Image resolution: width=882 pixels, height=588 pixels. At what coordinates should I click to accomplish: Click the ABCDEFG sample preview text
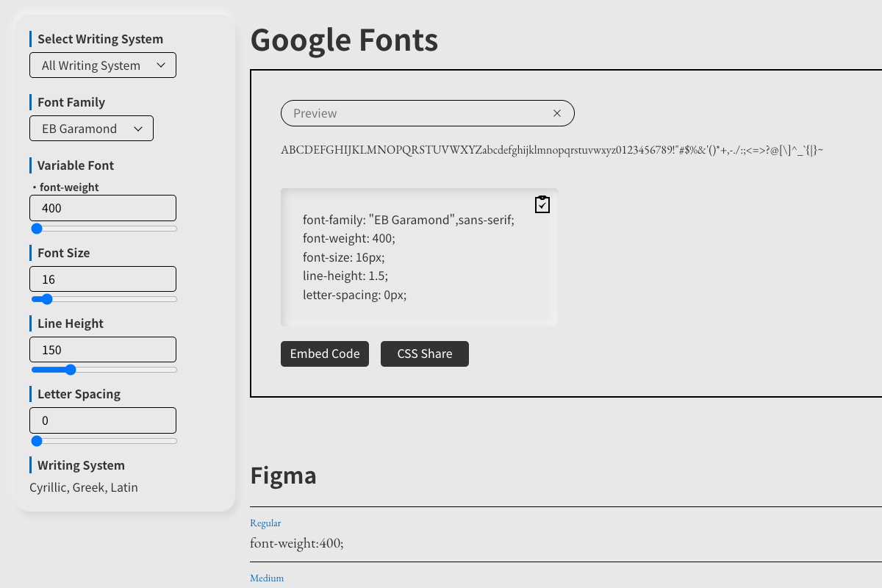point(552,150)
